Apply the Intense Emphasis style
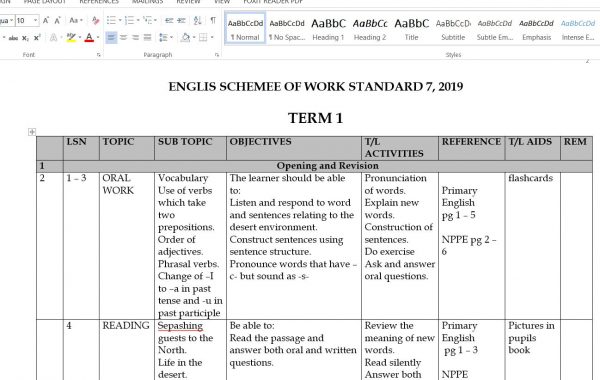This screenshot has width=600, height=380. point(578,28)
